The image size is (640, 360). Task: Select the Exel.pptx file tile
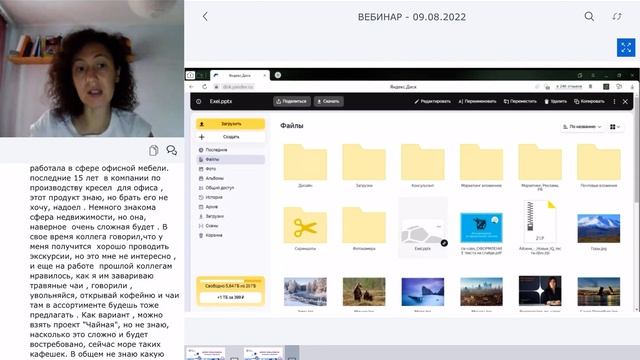point(422,228)
